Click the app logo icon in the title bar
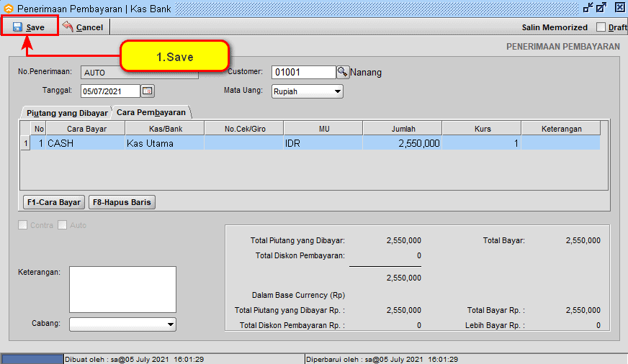Screen dimensions: 628x364 [x=9, y=8]
